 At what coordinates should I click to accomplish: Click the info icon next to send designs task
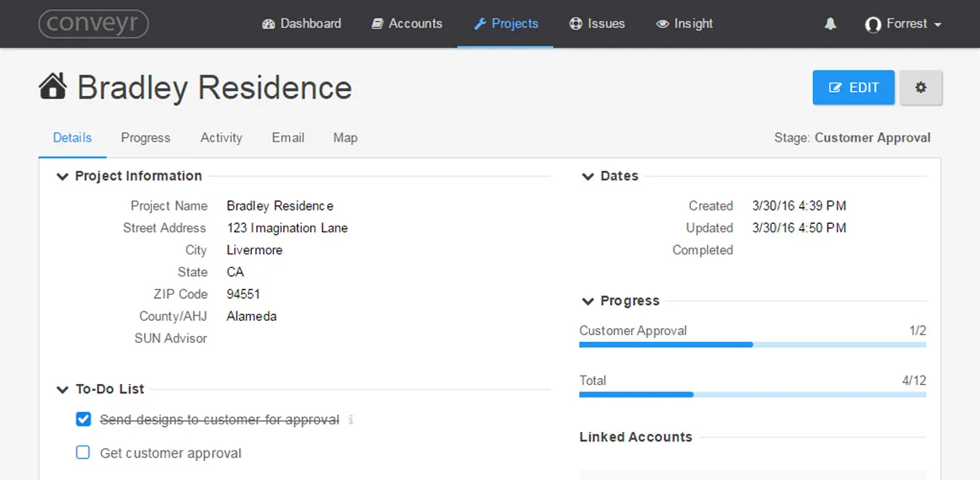(x=351, y=419)
